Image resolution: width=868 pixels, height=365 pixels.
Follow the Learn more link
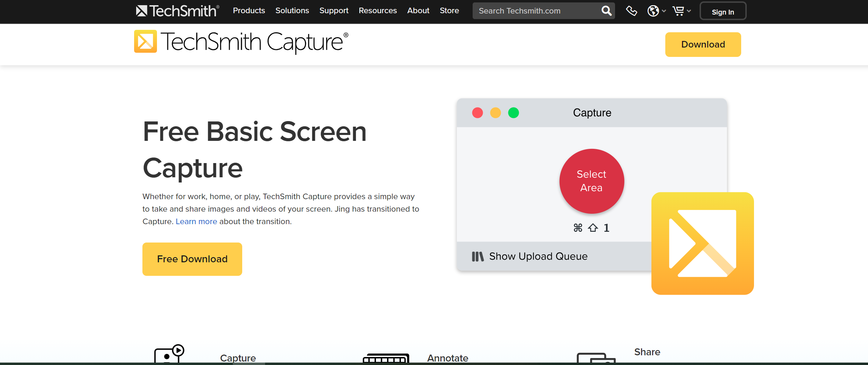(196, 221)
